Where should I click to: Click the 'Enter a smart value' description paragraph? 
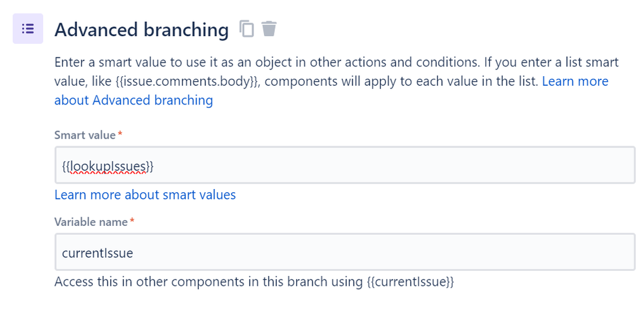(336, 81)
